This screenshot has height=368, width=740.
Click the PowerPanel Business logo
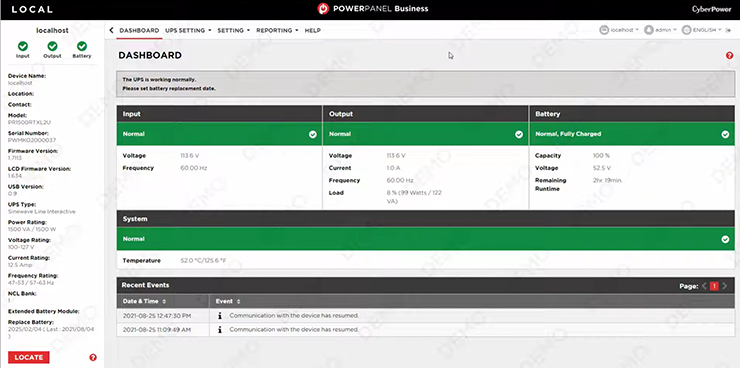373,8
